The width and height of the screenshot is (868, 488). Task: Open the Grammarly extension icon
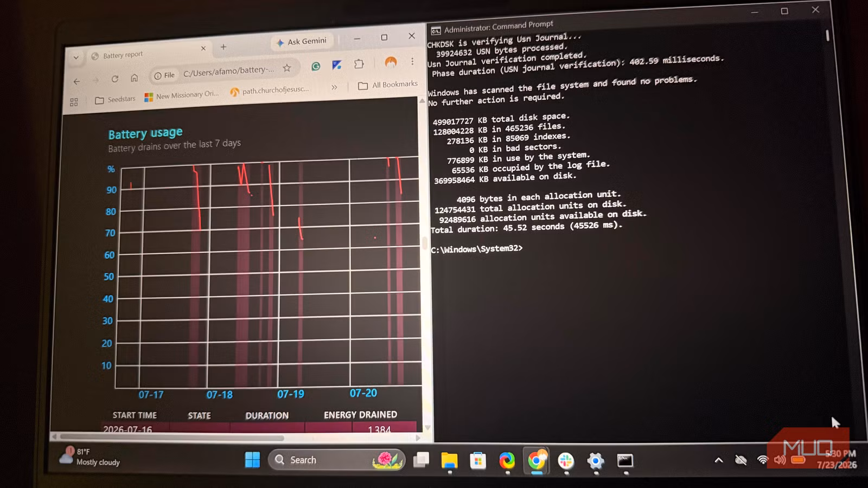pos(316,66)
